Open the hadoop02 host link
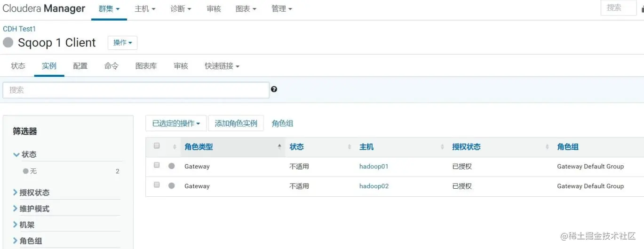644x249 pixels. pyautogui.click(x=374, y=186)
